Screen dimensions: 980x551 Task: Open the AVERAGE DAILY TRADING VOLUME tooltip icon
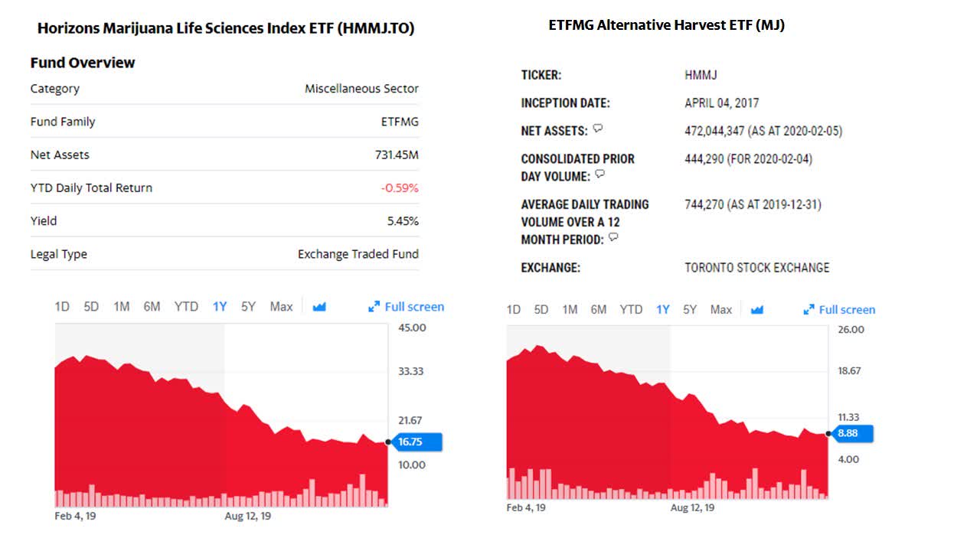point(612,238)
